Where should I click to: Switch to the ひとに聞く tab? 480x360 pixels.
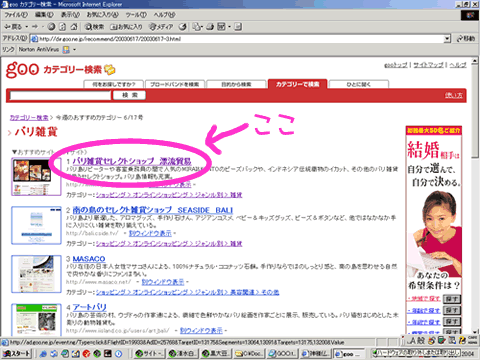[x=359, y=84]
